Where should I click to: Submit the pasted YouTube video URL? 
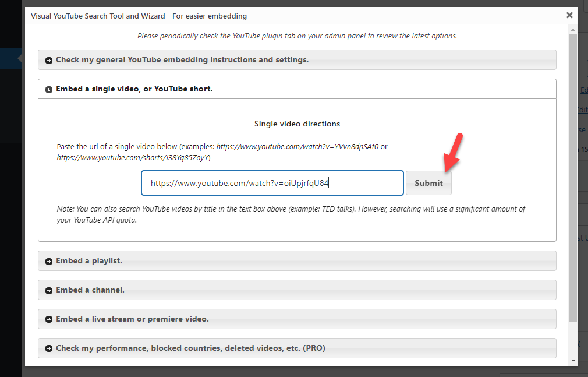point(428,183)
